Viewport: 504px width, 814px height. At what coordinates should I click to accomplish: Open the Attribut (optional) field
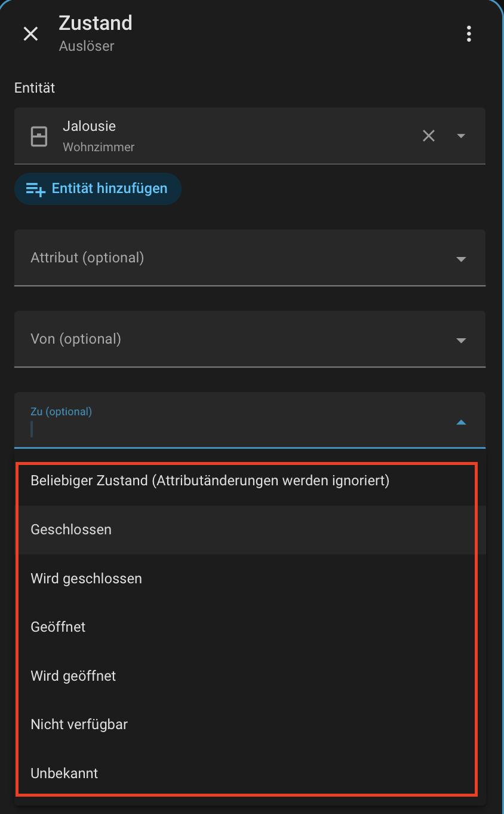pyautogui.click(x=227, y=258)
